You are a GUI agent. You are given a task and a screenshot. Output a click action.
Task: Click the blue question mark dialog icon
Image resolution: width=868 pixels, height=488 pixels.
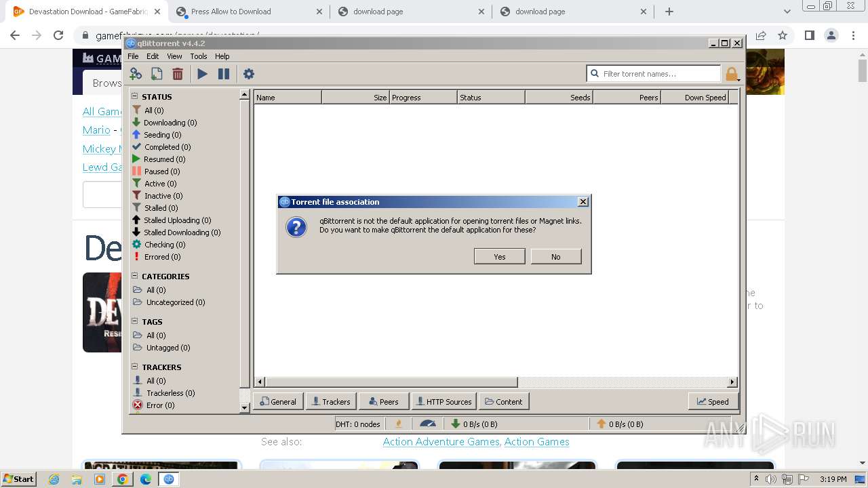296,226
